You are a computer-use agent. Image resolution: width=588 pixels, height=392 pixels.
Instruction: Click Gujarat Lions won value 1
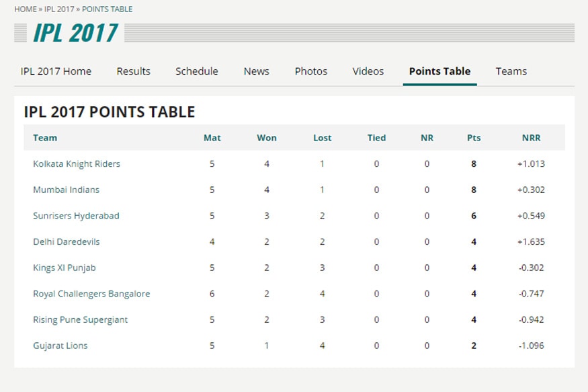click(267, 346)
